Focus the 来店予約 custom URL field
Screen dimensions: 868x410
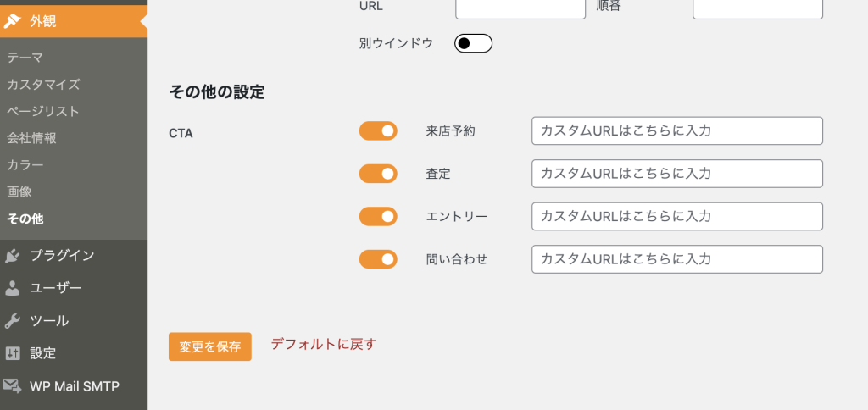[677, 130]
